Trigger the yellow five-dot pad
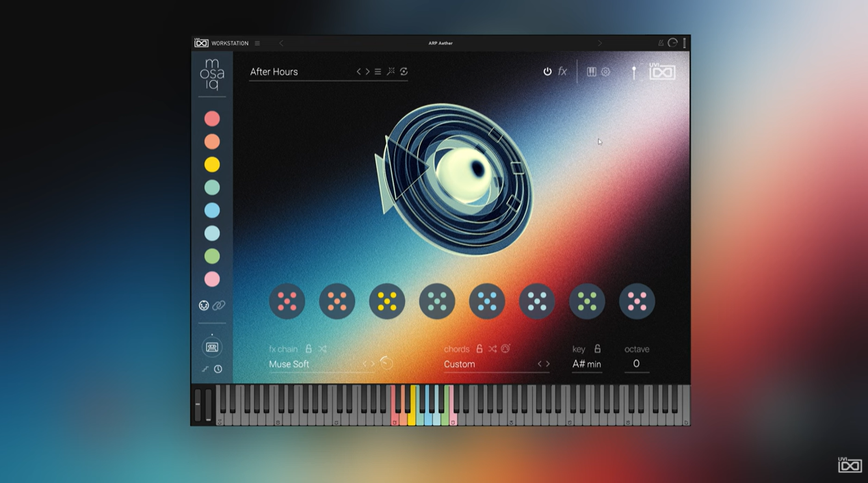868x483 pixels. point(387,301)
